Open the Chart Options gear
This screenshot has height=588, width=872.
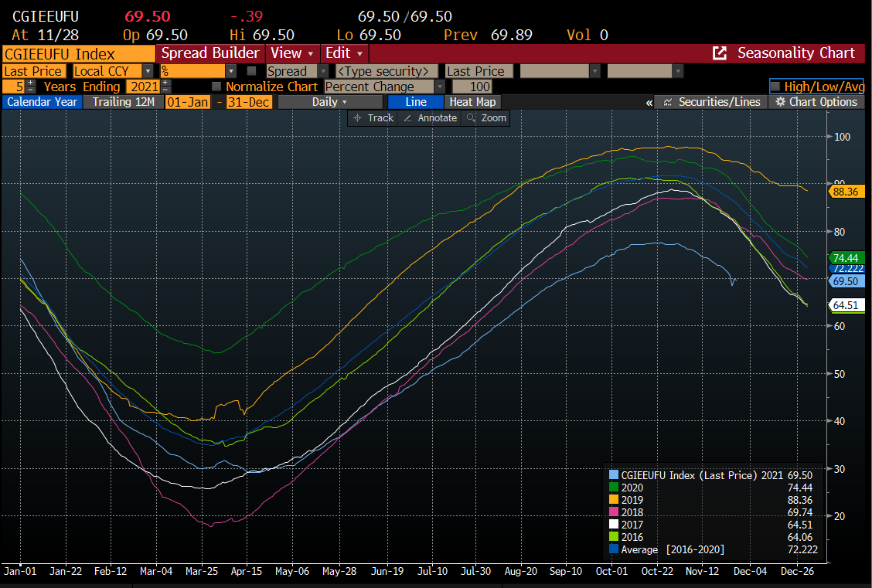[817, 102]
